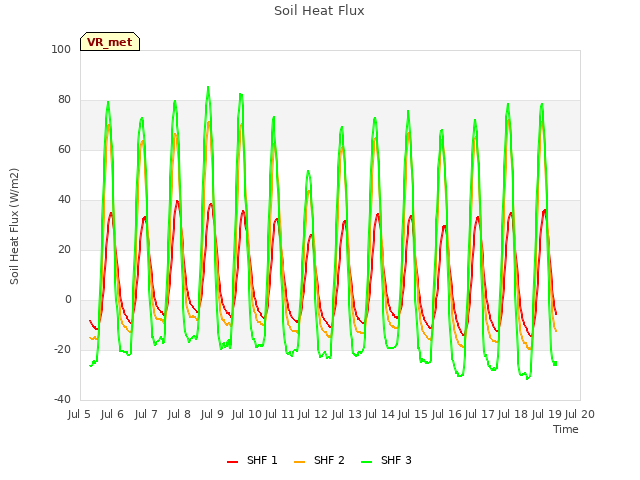This screenshot has width=640, height=480.
Task: Click the Soil Heat Flux (W/m2) axis title
Action: click(14, 226)
